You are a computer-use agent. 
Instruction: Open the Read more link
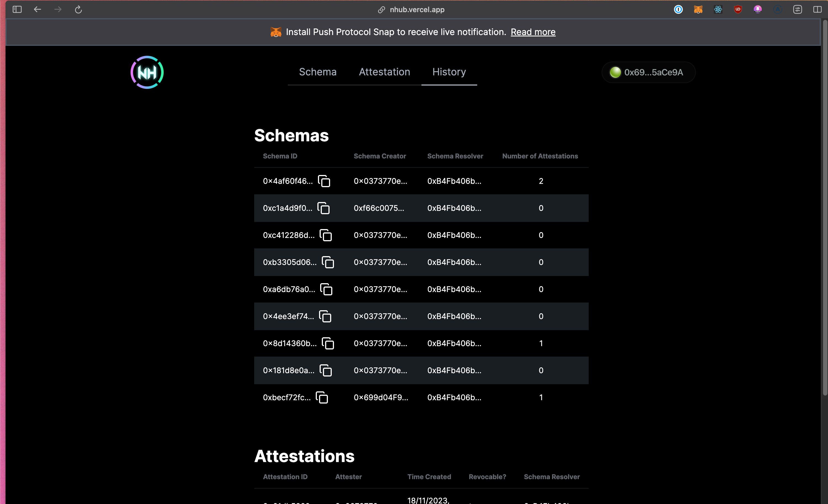pos(533,32)
